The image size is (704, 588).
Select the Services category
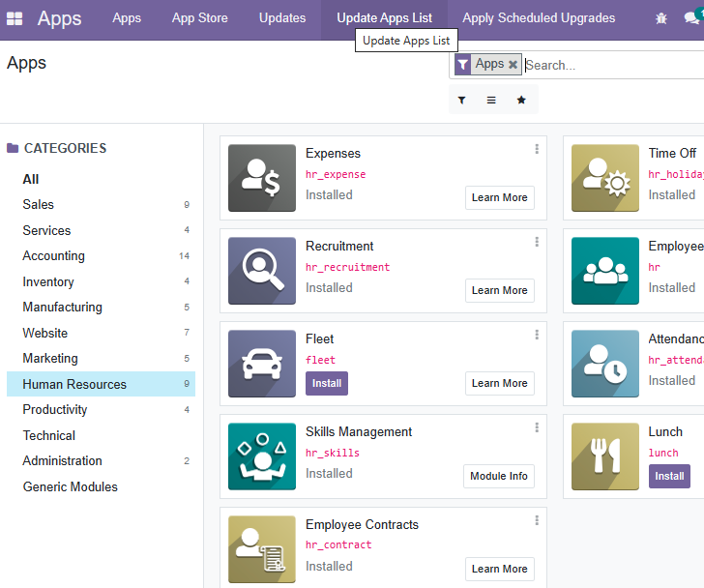click(x=101, y=230)
